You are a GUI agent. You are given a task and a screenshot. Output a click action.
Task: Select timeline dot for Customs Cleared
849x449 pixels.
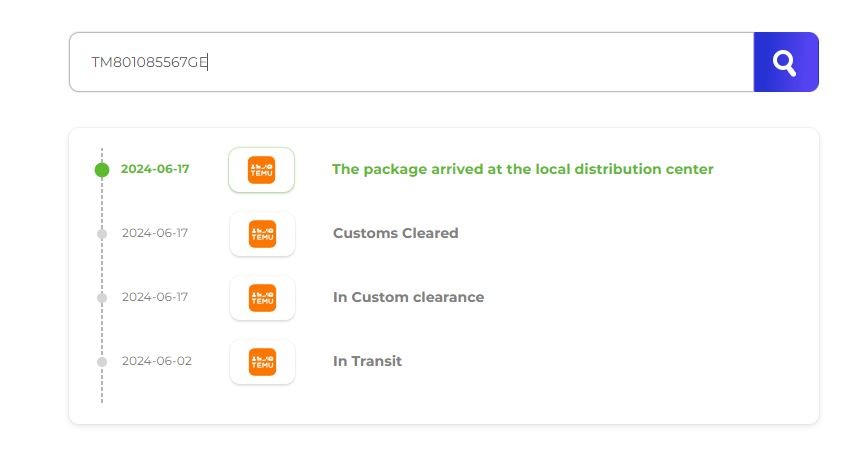pos(102,234)
